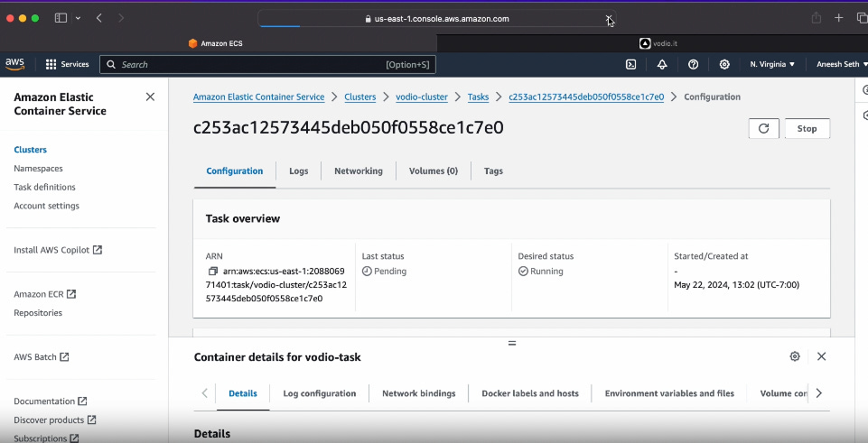This screenshot has height=443, width=868.
Task: Toggle the Safari sidebar button
Action: click(x=61, y=18)
